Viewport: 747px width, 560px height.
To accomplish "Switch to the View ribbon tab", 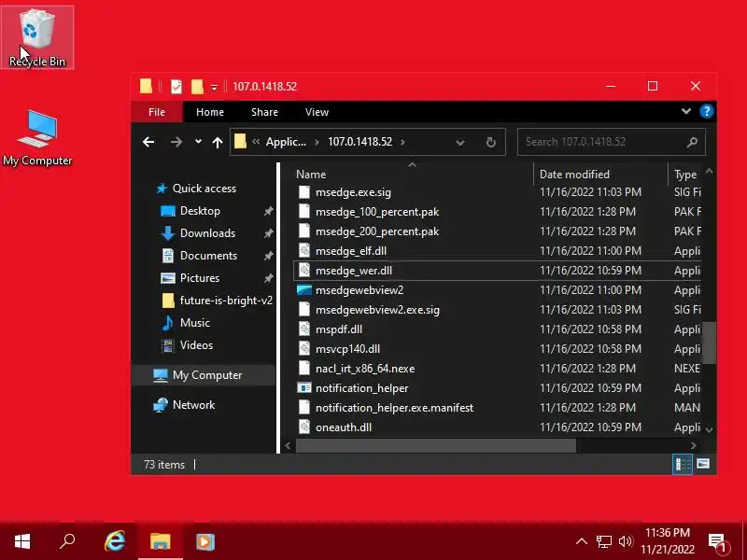I will pyautogui.click(x=317, y=112).
